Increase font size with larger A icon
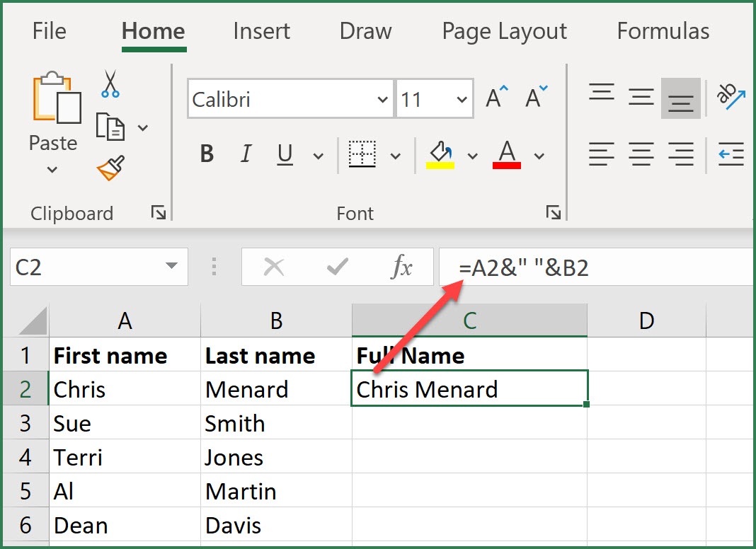 (497, 98)
